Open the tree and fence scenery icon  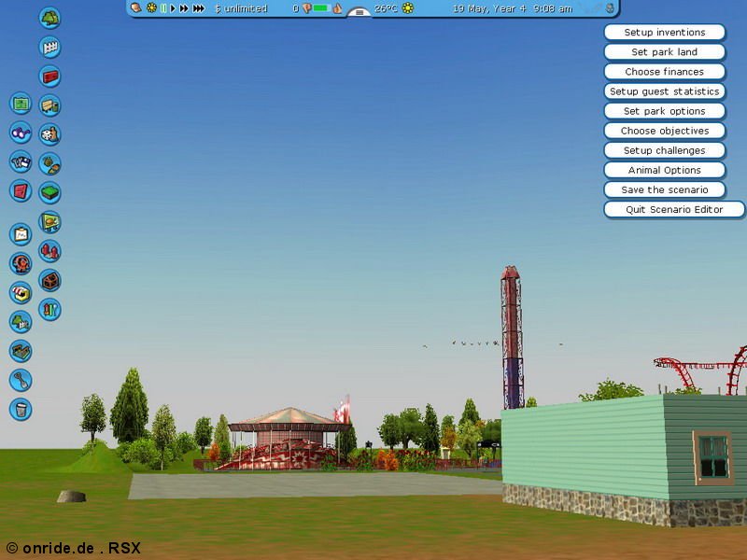21,321
